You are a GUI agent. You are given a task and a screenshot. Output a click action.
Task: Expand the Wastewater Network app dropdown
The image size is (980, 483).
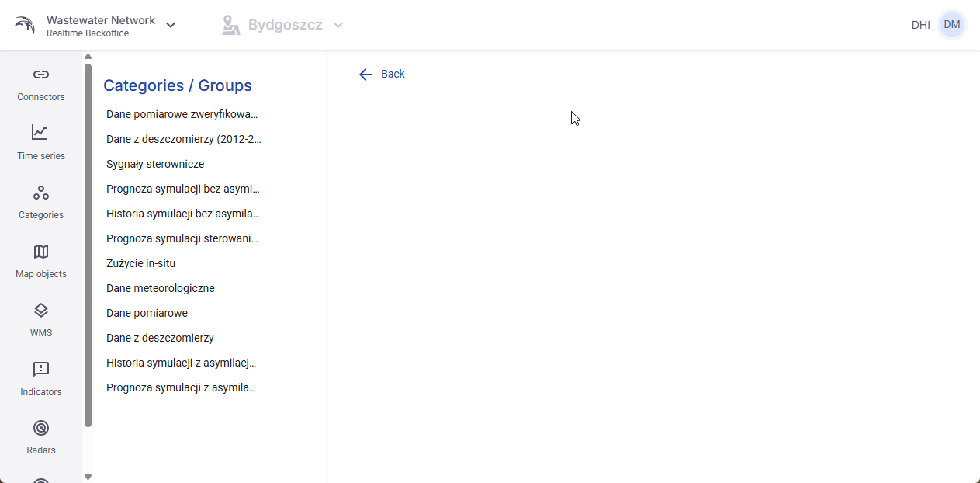pos(171,25)
